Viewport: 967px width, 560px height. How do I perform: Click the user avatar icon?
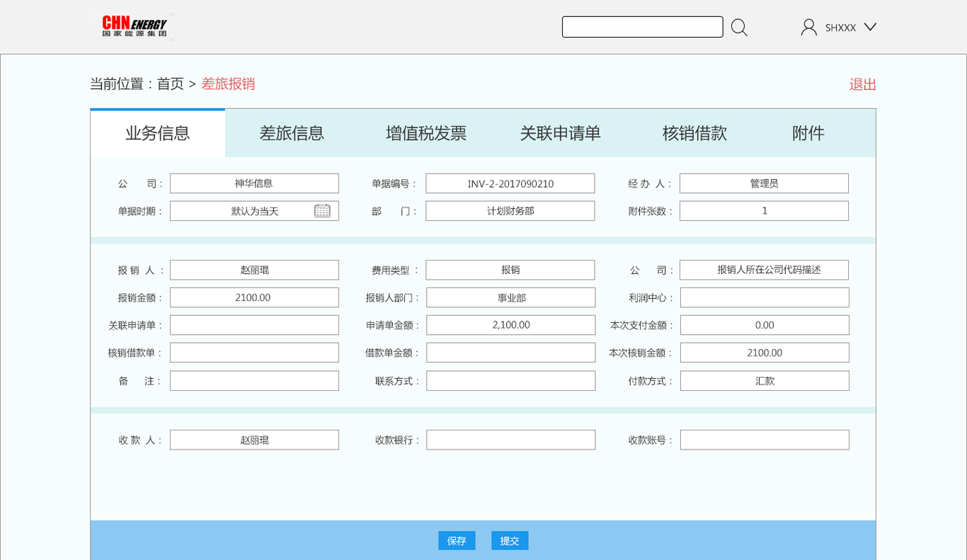coord(808,27)
